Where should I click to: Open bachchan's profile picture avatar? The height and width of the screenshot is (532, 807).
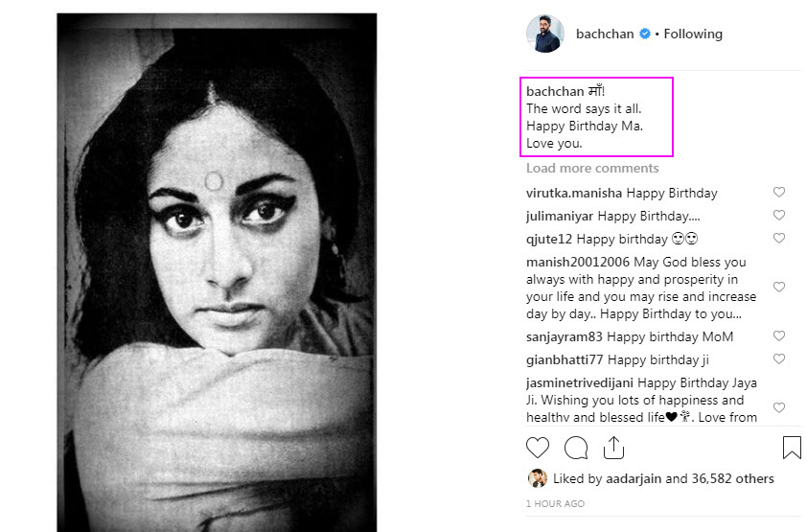(x=545, y=35)
